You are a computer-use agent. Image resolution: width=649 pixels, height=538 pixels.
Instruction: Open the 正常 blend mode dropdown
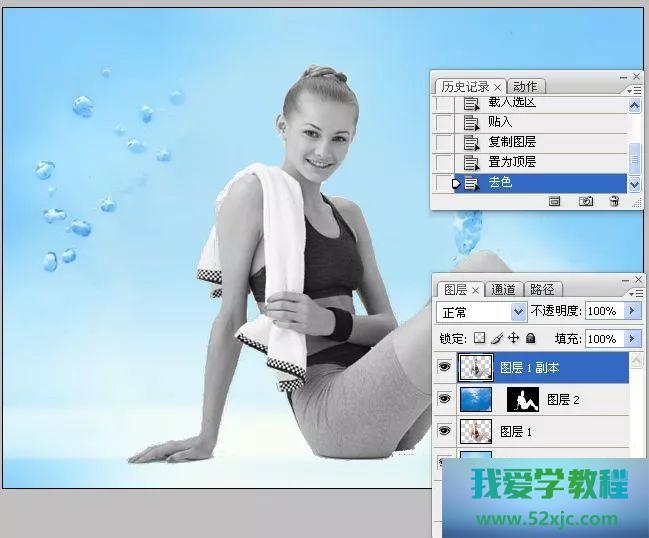[x=518, y=312]
